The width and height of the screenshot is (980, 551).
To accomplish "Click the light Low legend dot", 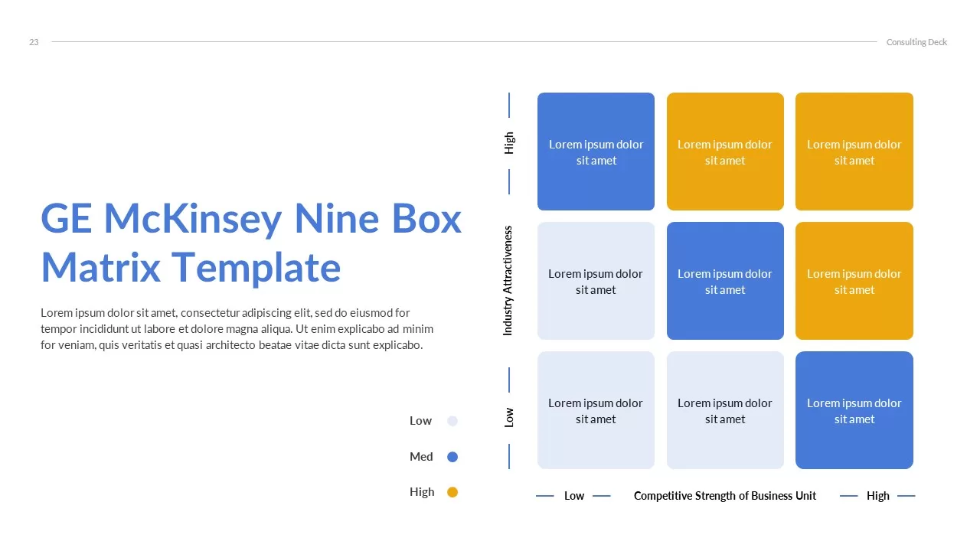I will (452, 421).
